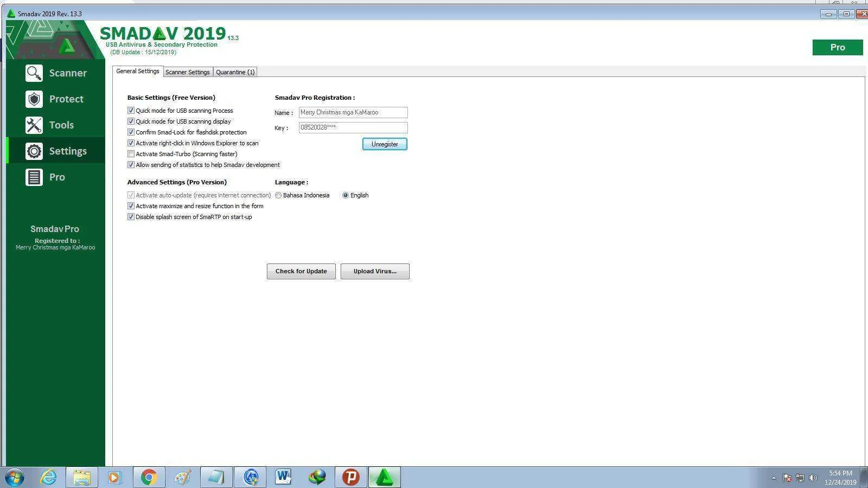Enable Activate Smad-Turbo scanning faster
This screenshot has height=488, width=868.
131,154
